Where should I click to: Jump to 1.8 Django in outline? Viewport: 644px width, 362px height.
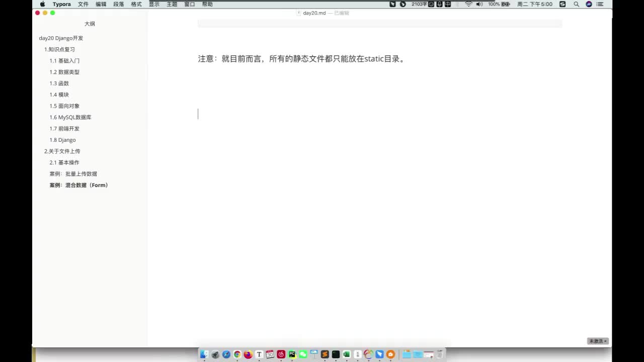pyautogui.click(x=62, y=140)
